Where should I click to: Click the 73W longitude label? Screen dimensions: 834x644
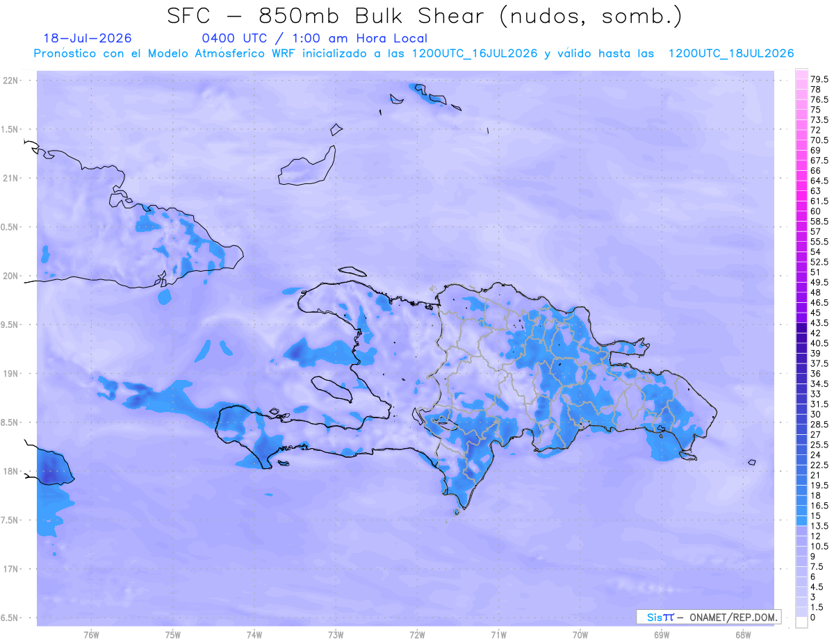pyautogui.click(x=336, y=635)
